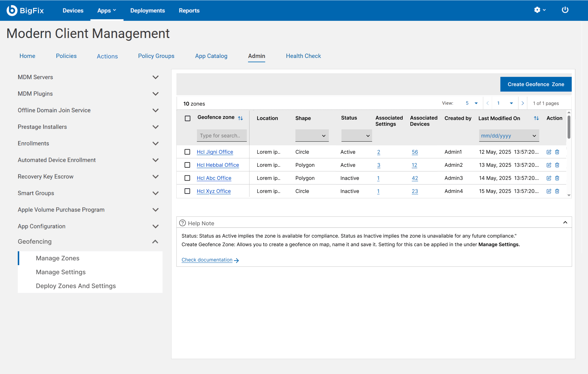588x374 pixels.
Task: Open the Hcl Jigni Office link
Action: [x=215, y=152]
